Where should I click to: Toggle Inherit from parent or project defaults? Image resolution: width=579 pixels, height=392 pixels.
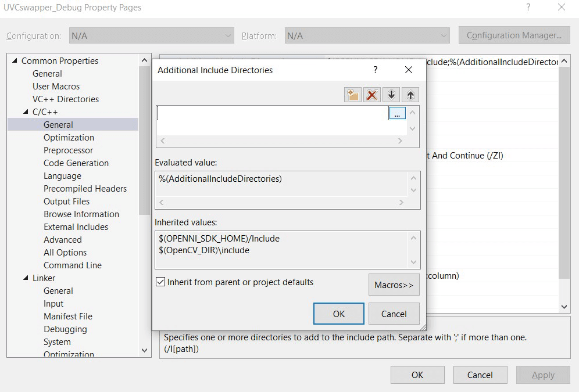coord(160,282)
